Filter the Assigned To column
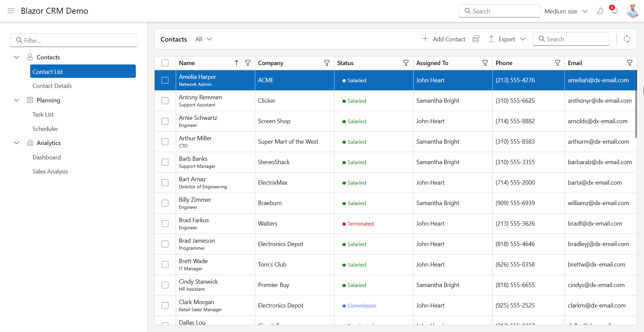Viewport: 644px width, 332px height. 485,63
